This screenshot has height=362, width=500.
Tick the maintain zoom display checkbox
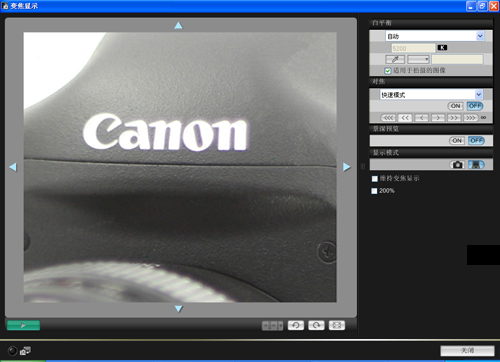tap(375, 179)
